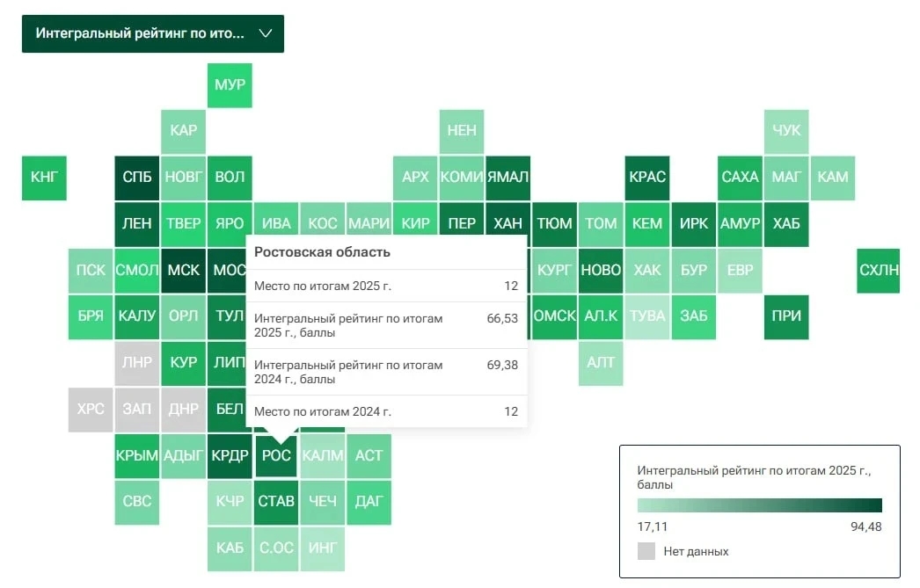
Task: Select the КНГ region tile
Action: click(44, 178)
